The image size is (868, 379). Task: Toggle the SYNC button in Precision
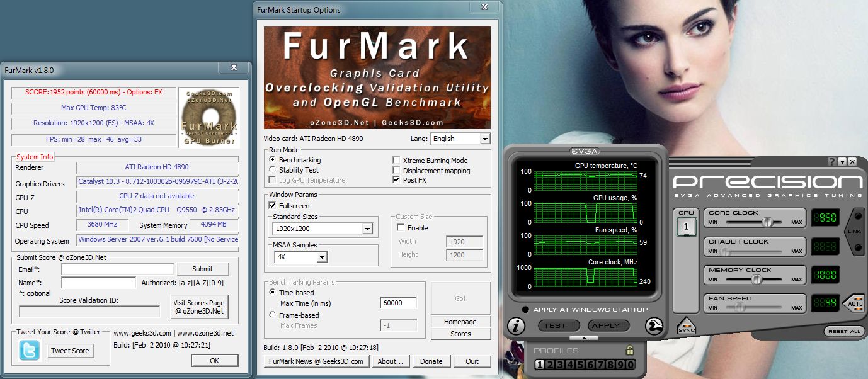tap(686, 325)
